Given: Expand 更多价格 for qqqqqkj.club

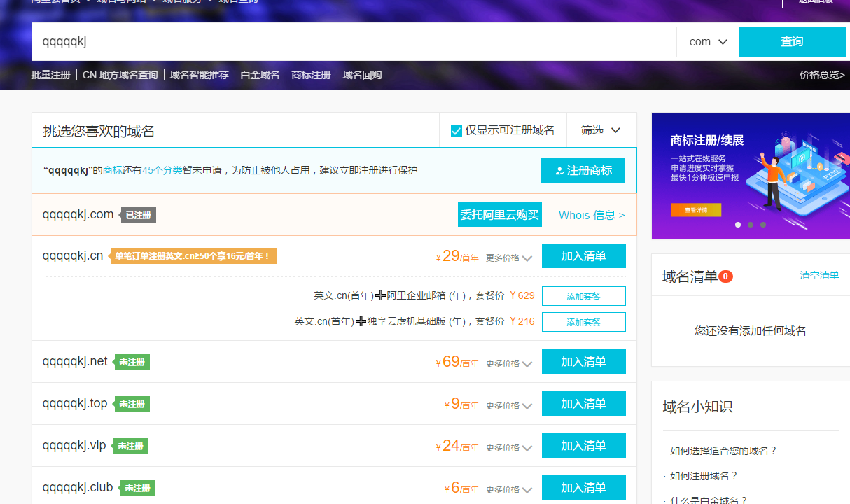Looking at the screenshot, I should point(509,490).
